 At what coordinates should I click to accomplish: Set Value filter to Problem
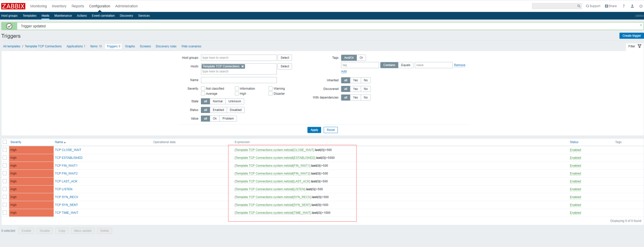pos(228,118)
